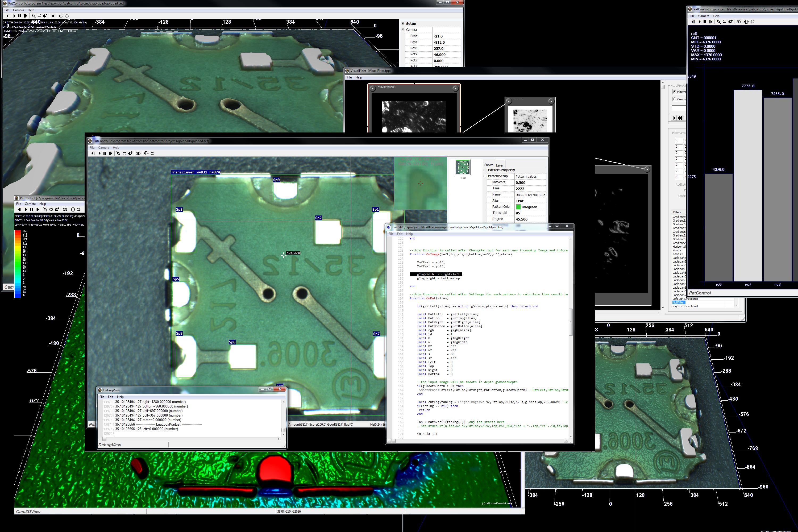This screenshot has height=532, width=798.
Task: Step forward a frame in front PatControl window (Transciever view)
Action: coord(111,153)
